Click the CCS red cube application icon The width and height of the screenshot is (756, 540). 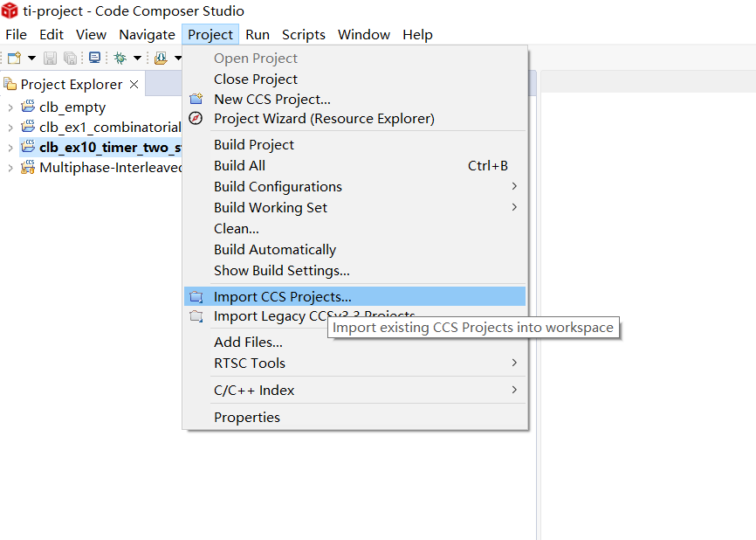tap(8, 10)
